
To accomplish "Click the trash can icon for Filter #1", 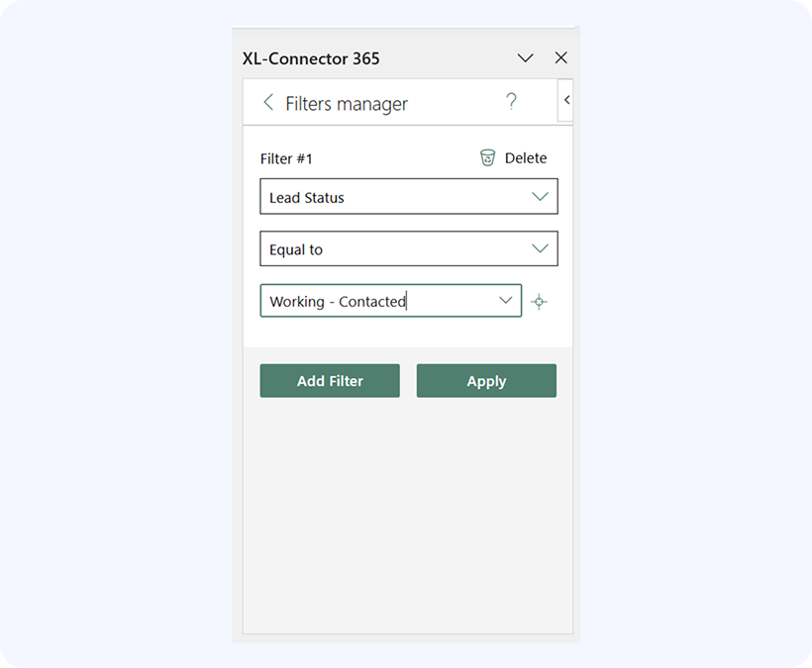I will [x=487, y=158].
